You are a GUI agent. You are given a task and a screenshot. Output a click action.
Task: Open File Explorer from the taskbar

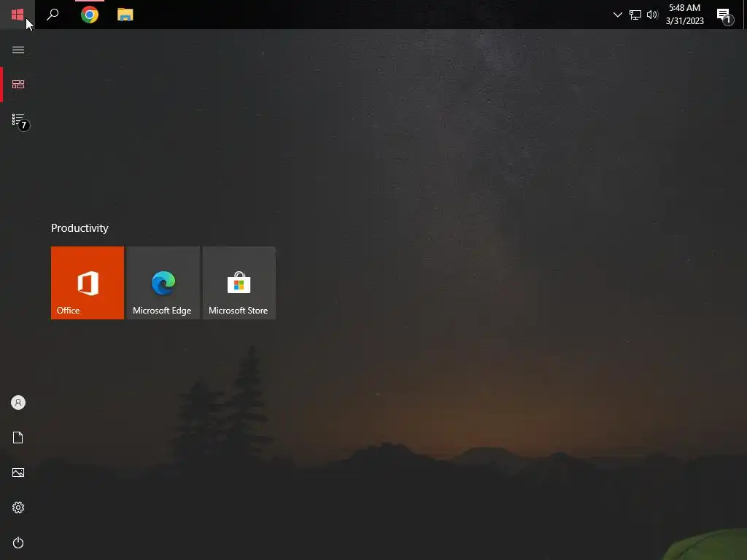(125, 15)
